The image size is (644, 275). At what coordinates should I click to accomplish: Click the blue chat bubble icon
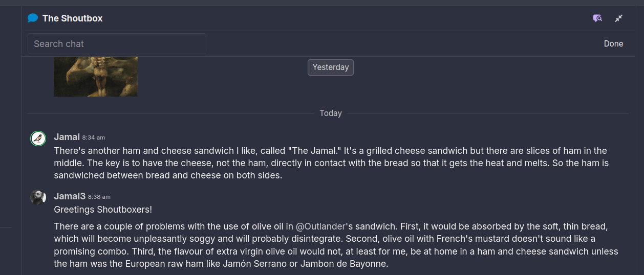[33, 18]
